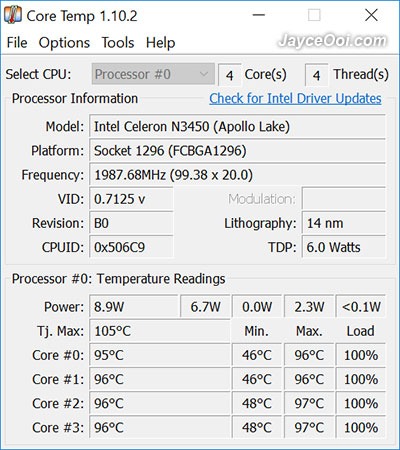Viewport: 400px width, 450px height.
Task: Click Core #0 maximum temperature 96°C
Action: pos(309,355)
